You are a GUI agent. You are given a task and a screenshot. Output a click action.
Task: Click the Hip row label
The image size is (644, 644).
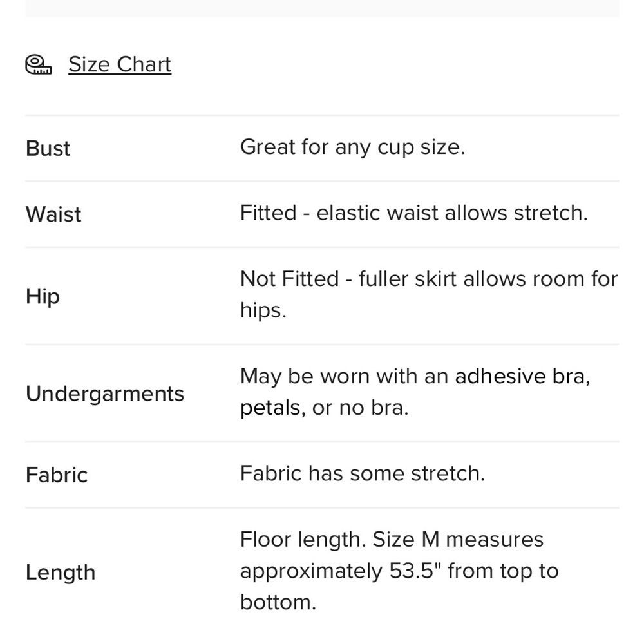(43, 296)
